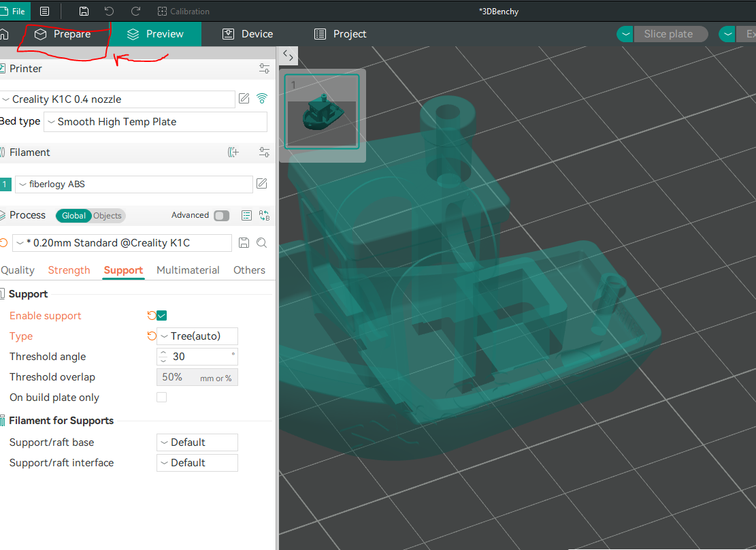The height and width of the screenshot is (550, 756).
Task: Select the filament 1 color swatch
Action: pos(5,184)
